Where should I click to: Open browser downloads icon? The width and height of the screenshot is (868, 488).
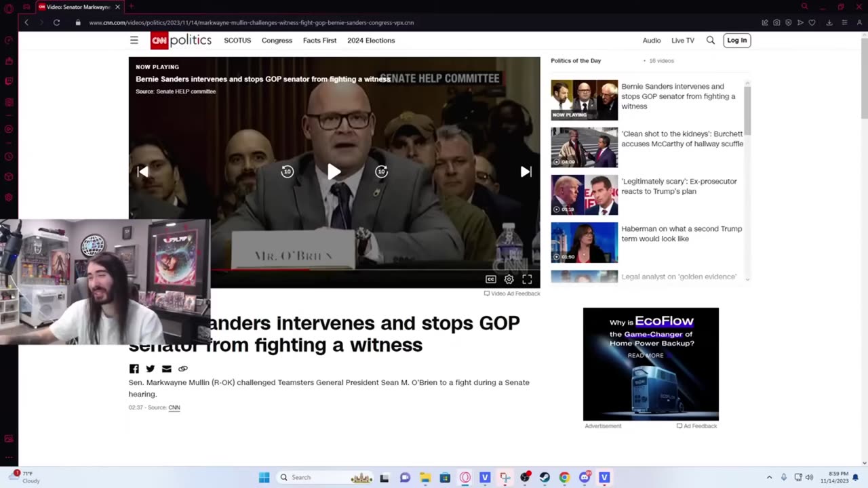click(x=829, y=22)
